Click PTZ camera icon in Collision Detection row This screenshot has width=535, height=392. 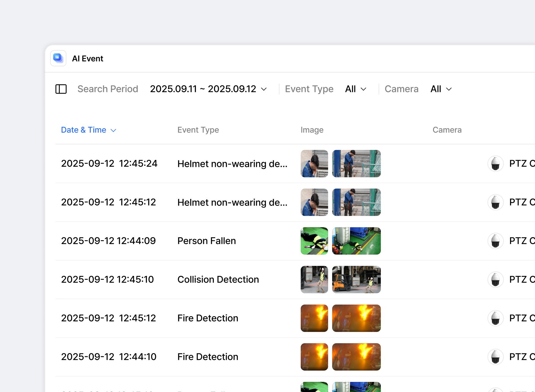pyautogui.click(x=495, y=279)
